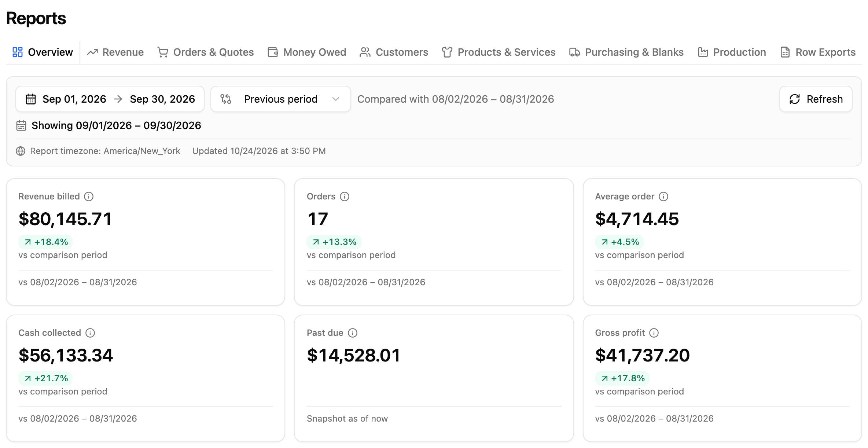This screenshot has width=868, height=448.
Task: Click the Updated 10/24/2026 at 3:50 PM text
Action: [x=259, y=151]
